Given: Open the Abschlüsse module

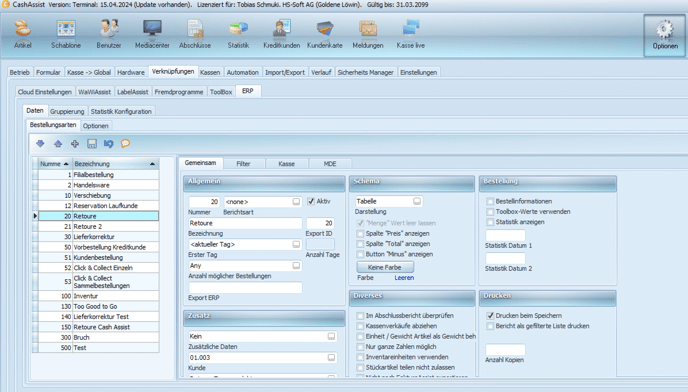Looking at the screenshot, I should [x=195, y=34].
